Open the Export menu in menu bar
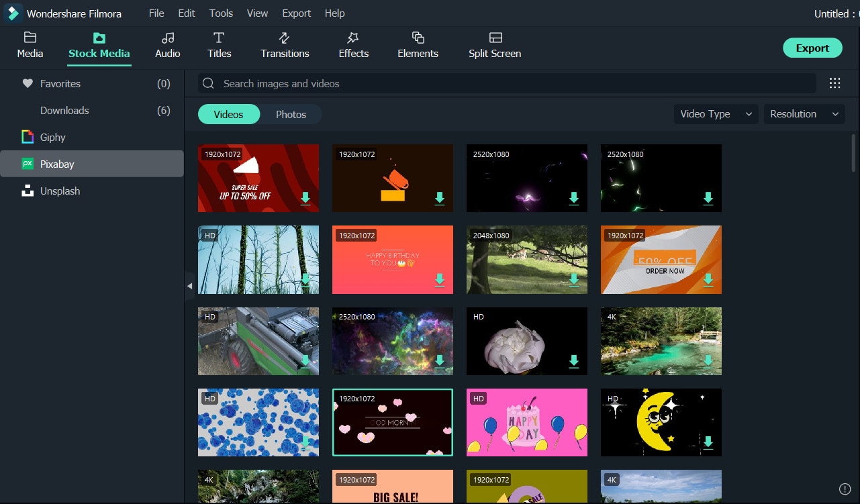 coord(296,13)
